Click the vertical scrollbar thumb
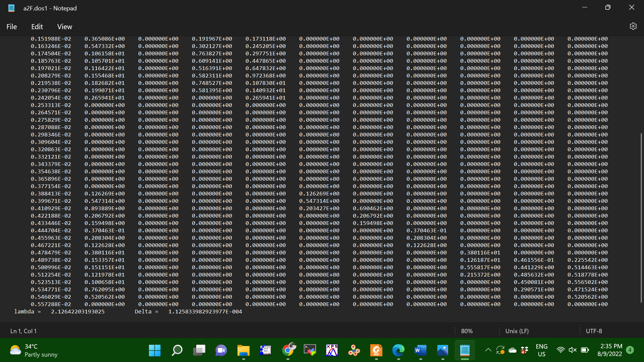Viewport: 644px width, 362px height. [x=641, y=218]
